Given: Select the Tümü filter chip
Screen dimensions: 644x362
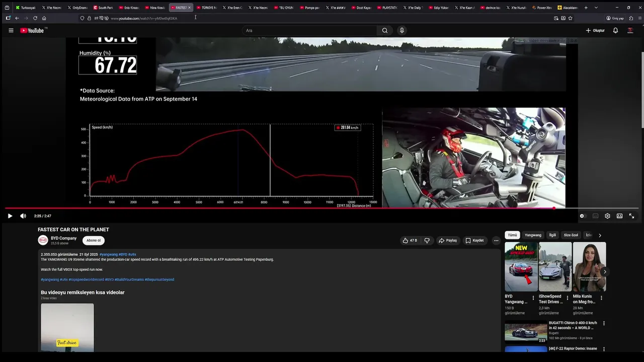Looking at the screenshot, I should tap(512, 235).
